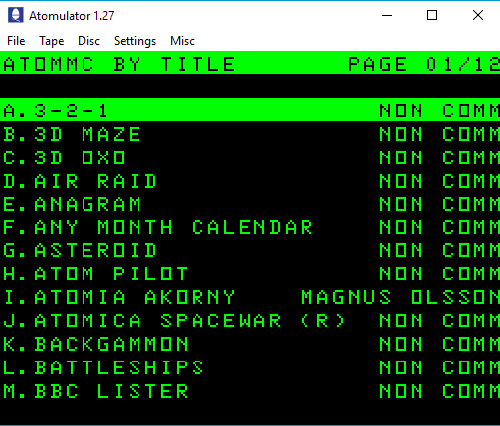Minimize the Atomulator window

(x=387, y=15)
